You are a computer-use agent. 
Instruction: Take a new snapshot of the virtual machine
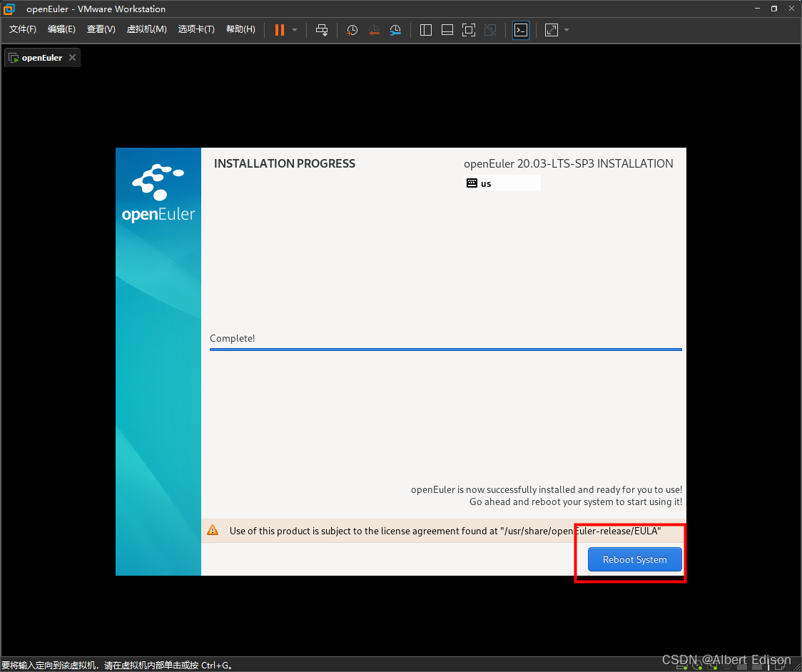click(x=352, y=30)
